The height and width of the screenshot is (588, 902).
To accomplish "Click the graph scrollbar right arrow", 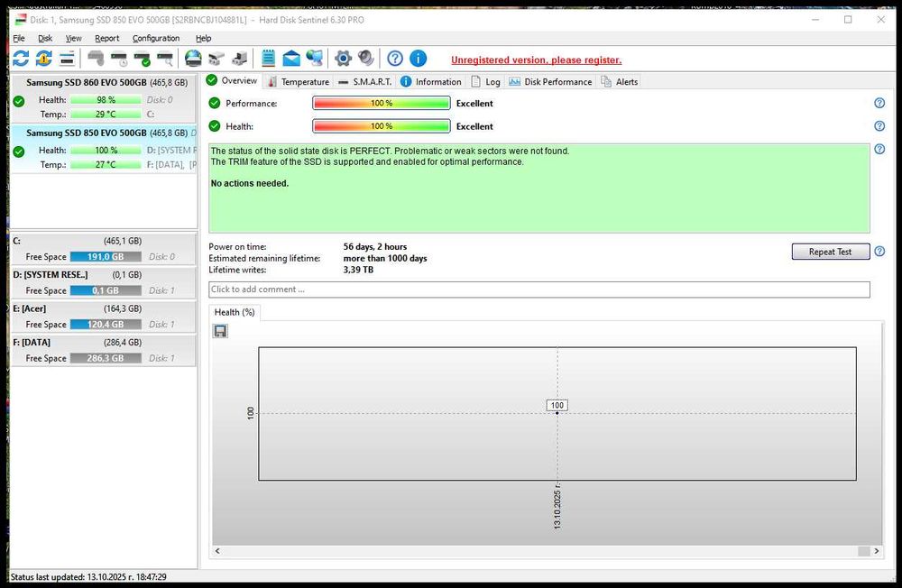I will coord(877,551).
